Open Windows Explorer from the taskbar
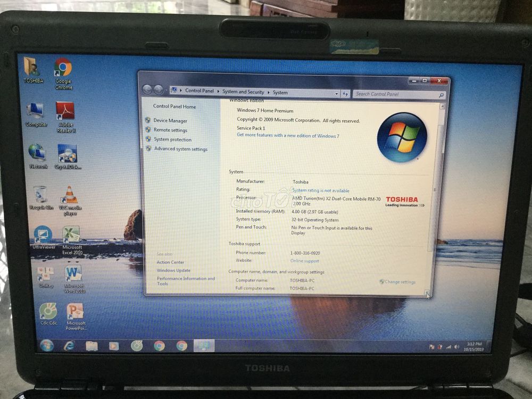This screenshot has width=532, height=399. 92,346
